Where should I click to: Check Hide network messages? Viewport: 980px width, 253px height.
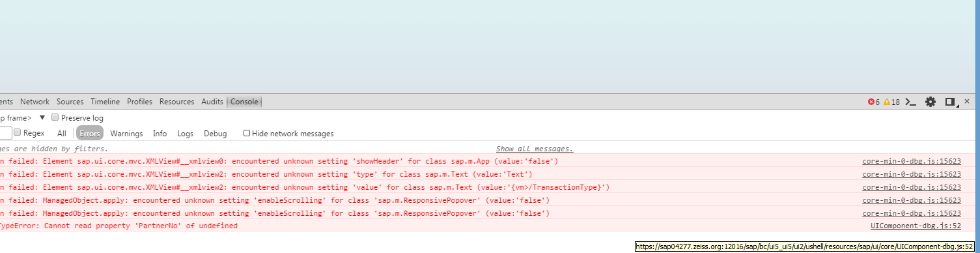pos(247,133)
